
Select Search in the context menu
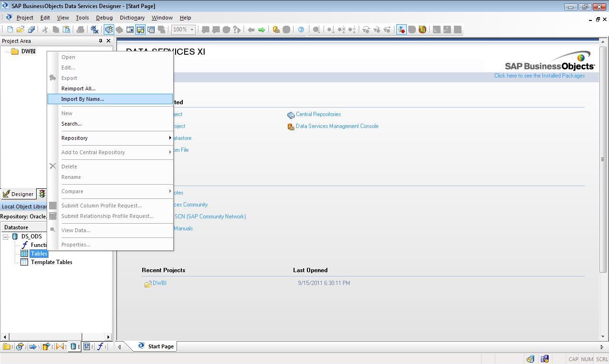tap(110, 124)
